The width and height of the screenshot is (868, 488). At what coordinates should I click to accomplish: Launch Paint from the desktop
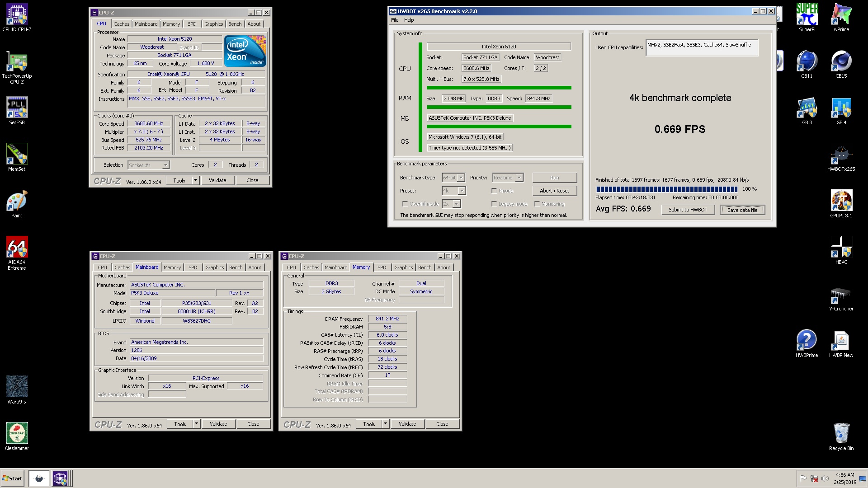point(17,204)
